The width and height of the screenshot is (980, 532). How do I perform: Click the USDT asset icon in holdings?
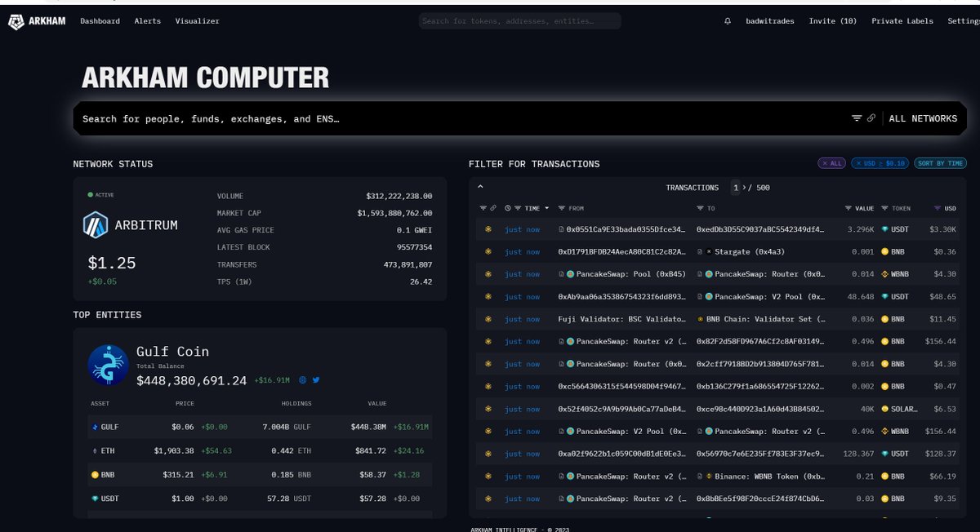tap(93, 498)
